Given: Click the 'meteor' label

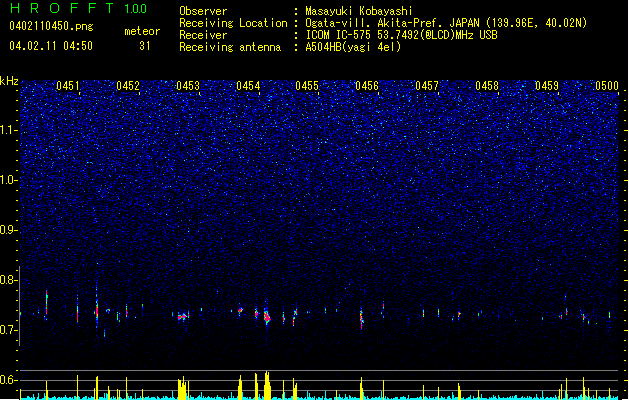Looking at the screenshot, I should [142, 31].
